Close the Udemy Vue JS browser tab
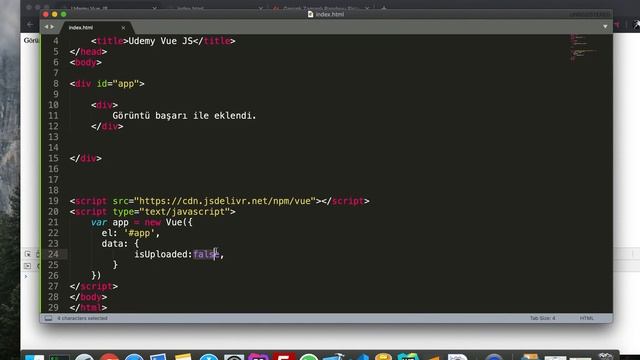The image size is (640, 360). 154,8
